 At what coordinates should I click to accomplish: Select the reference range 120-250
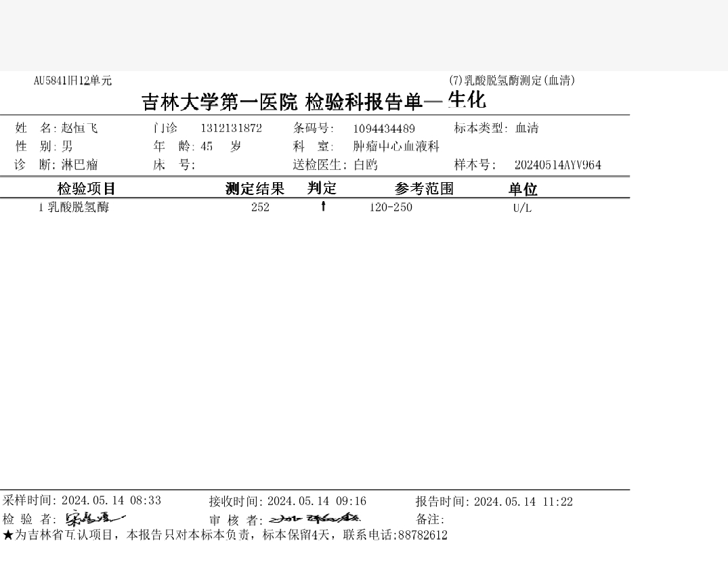tap(391, 207)
